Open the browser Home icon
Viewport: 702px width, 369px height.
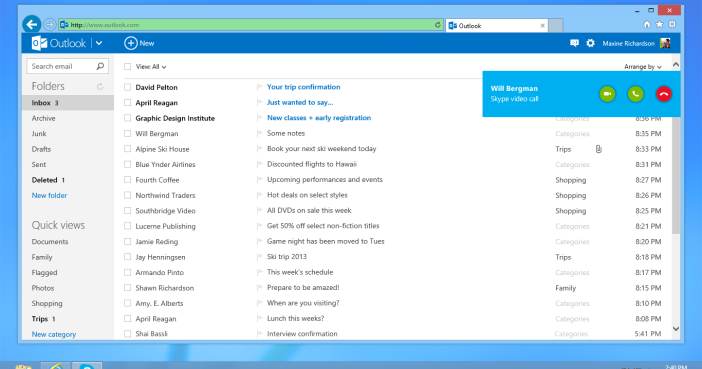pos(646,25)
